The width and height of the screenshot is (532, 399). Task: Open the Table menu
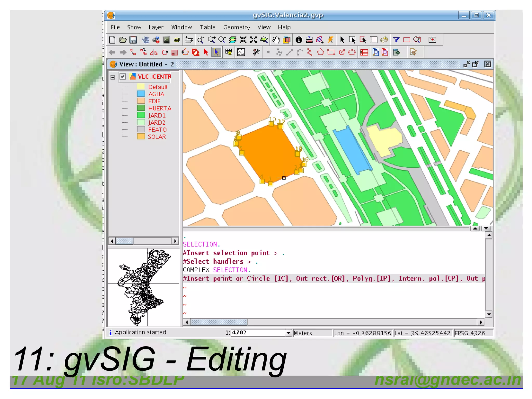pyautogui.click(x=208, y=27)
